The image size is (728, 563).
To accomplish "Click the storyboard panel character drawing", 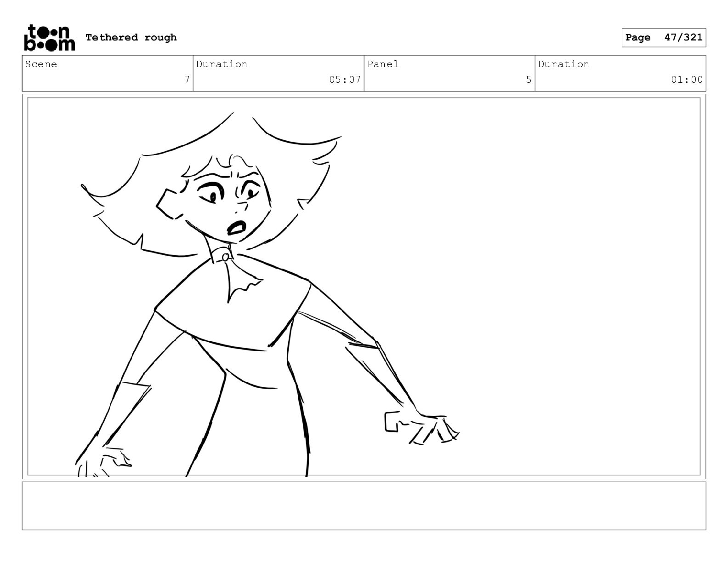I will (x=268, y=294).
